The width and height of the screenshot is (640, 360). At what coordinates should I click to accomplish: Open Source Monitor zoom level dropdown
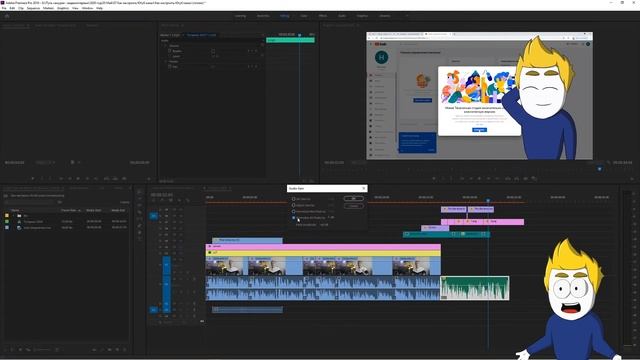coord(45,162)
